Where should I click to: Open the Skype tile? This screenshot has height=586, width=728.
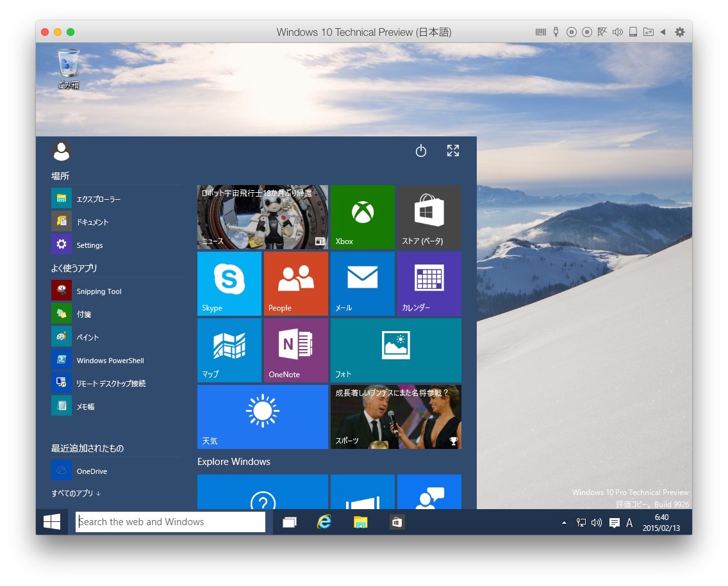click(229, 284)
